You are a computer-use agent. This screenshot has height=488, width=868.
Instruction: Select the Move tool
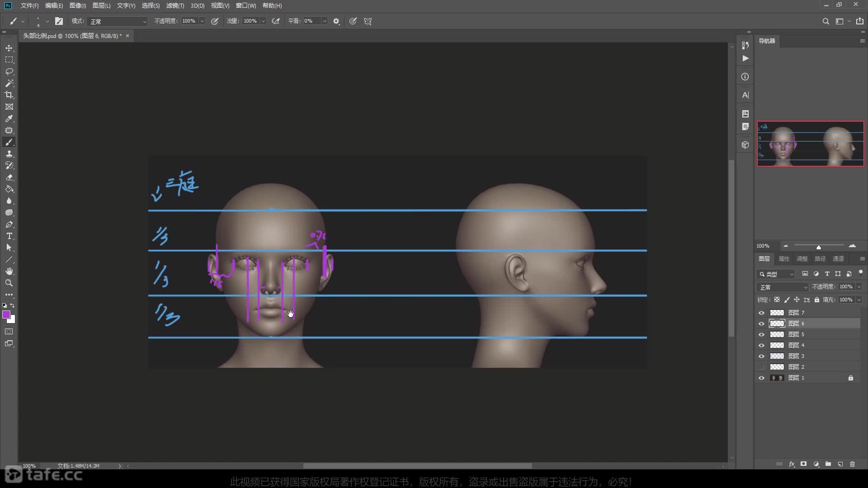[9, 48]
